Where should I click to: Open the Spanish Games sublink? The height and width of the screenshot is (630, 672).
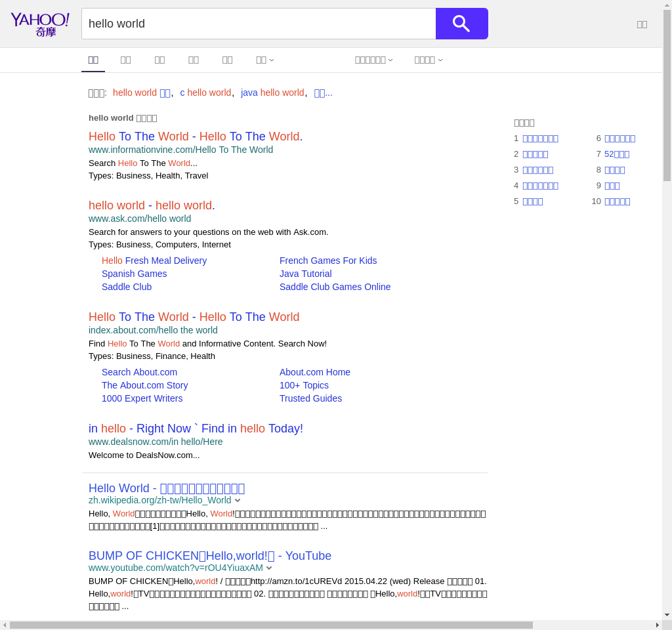click(x=134, y=274)
